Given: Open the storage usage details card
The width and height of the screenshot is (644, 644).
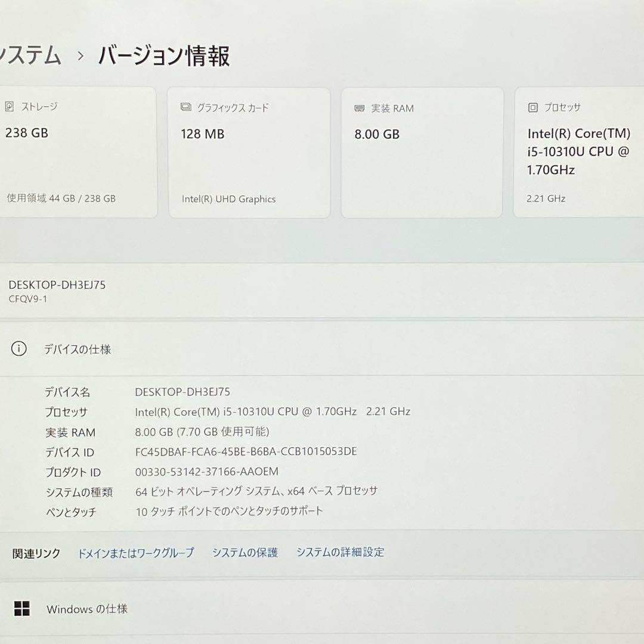Looking at the screenshot, I should pyautogui.click(x=78, y=152).
